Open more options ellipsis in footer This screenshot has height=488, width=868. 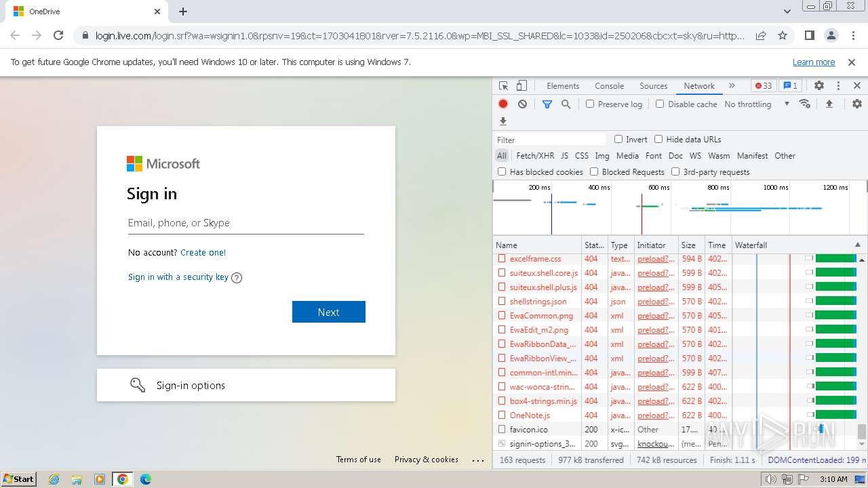pyautogui.click(x=478, y=460)
